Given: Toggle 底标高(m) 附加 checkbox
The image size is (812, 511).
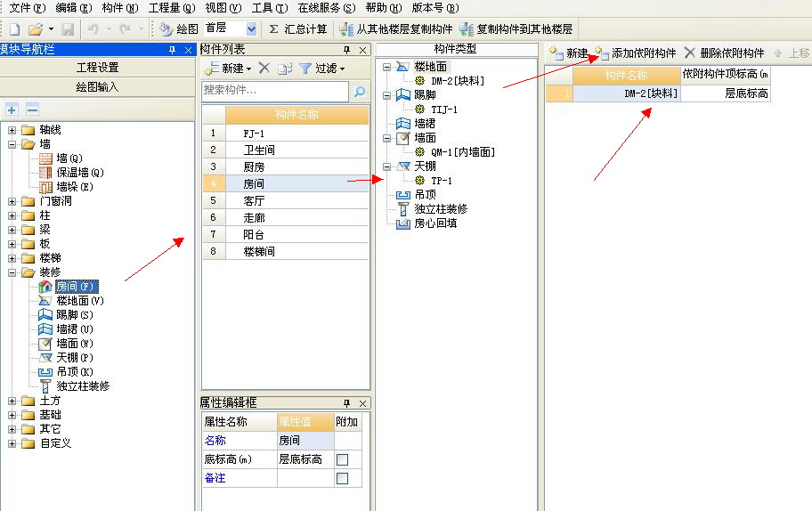Looking at the screenshot, I should point(342,459).
